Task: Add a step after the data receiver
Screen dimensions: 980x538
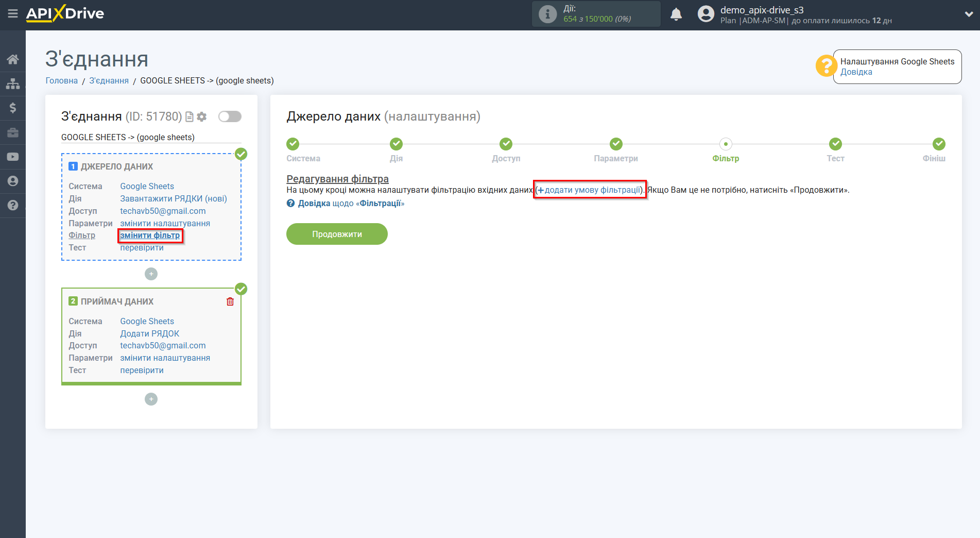Action: coord(151,399)
